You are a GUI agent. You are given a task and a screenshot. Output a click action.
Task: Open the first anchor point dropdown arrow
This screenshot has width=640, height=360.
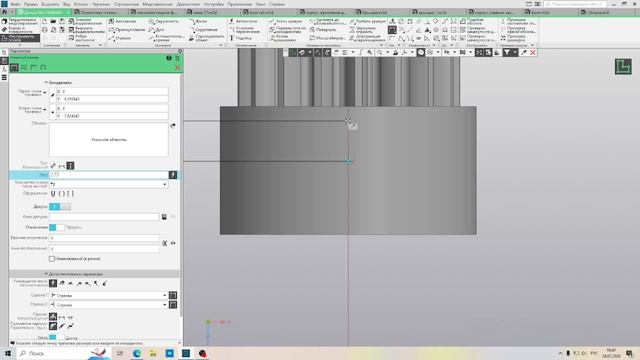[44, 93]
